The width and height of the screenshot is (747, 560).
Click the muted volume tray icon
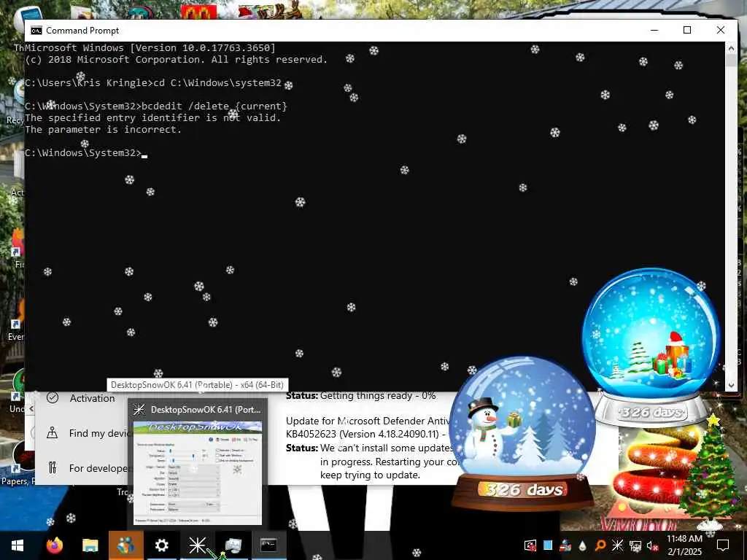coord(653,545)
